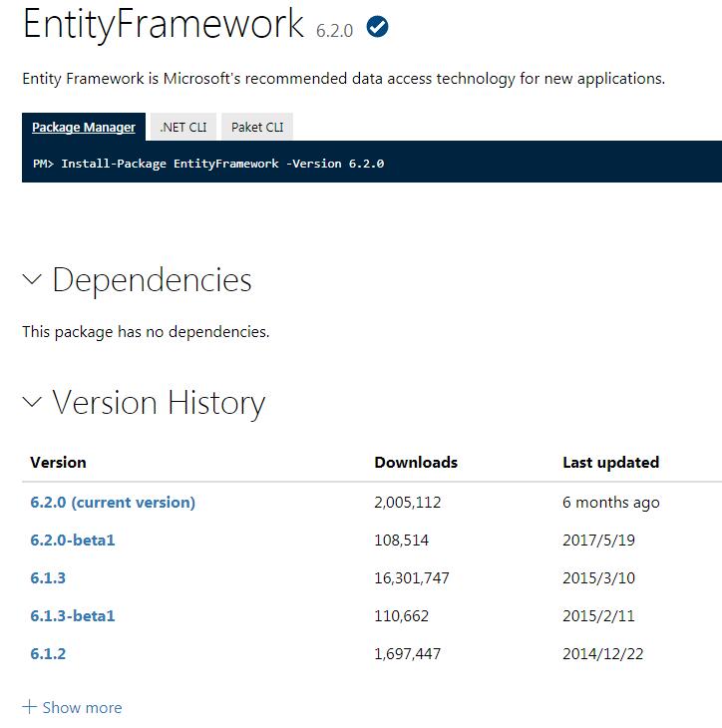Switch to the Paket CLI tab
This screenshot has height=728, width=722.
(x=257, y=127)
